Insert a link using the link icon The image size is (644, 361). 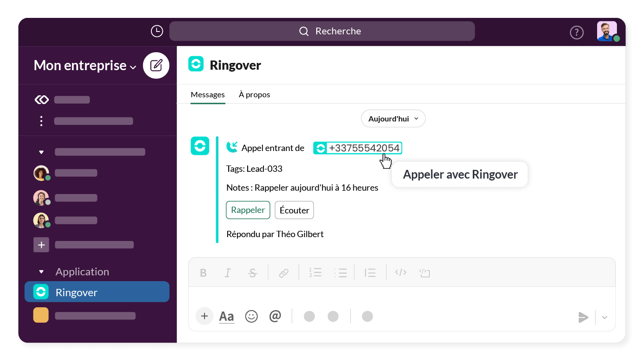[284, 273]
